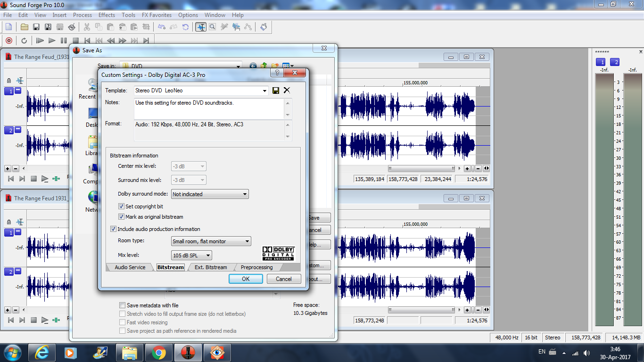The height and width of the screenshot is (362, 644).
Task: Click Cancel in Custom Settings dialog
Action: (284, 279)
